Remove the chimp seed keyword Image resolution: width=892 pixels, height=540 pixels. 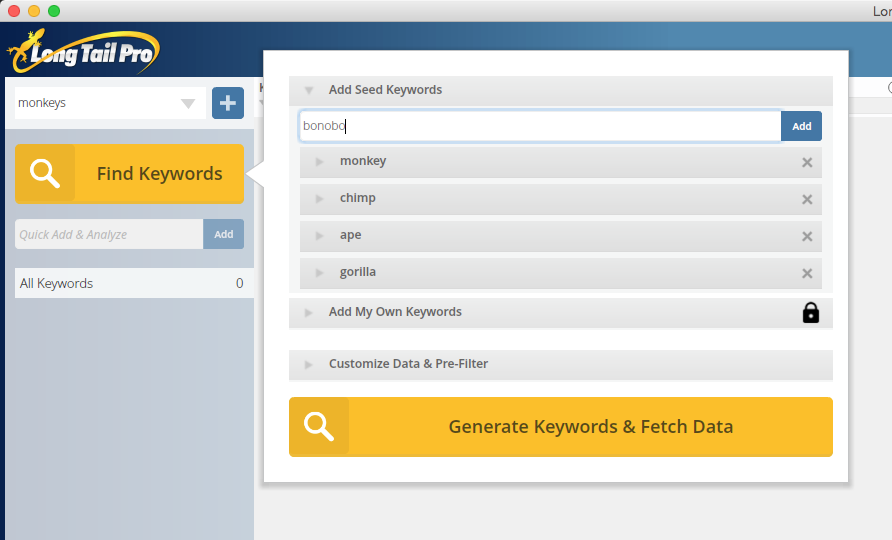point(807,199)
